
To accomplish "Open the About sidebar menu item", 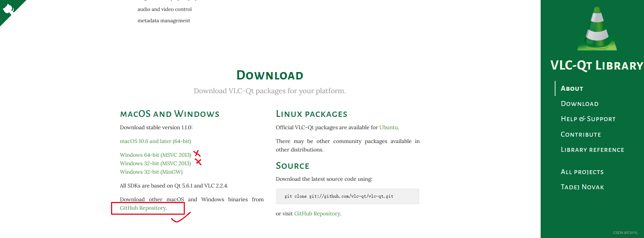I will [x=572, y=89].
